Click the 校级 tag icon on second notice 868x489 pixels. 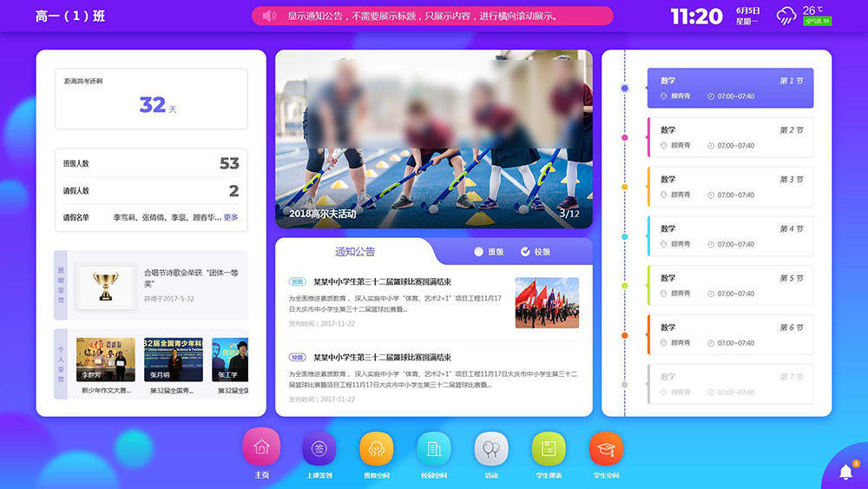click(297, 357)
